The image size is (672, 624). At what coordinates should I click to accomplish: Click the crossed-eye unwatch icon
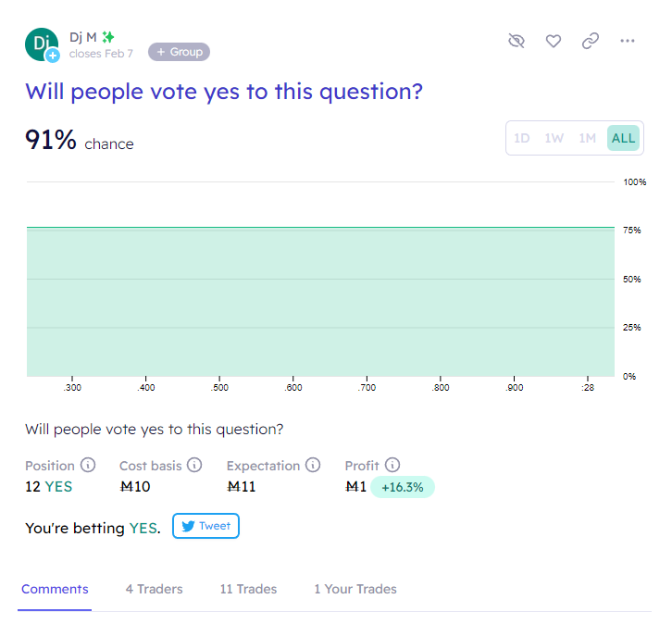coord(516,41)
